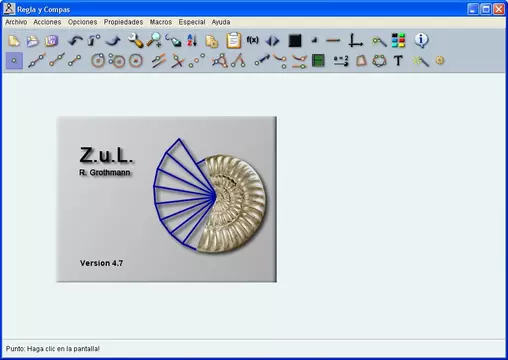Select the Polygon area tool
This screenshot has width=508, height=360.
pyautogui.click(x=361, y=61)
